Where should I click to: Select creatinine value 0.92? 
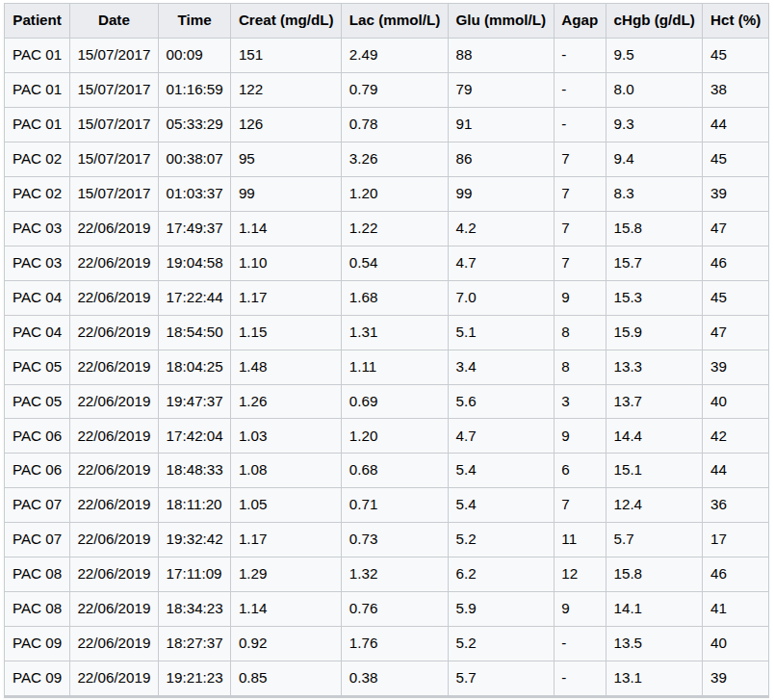286,643
